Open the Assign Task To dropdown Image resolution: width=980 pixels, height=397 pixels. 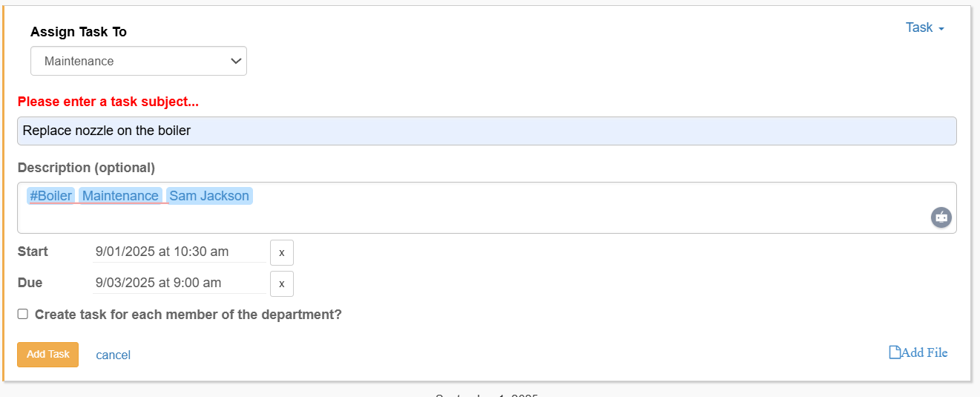coord(139,61)
